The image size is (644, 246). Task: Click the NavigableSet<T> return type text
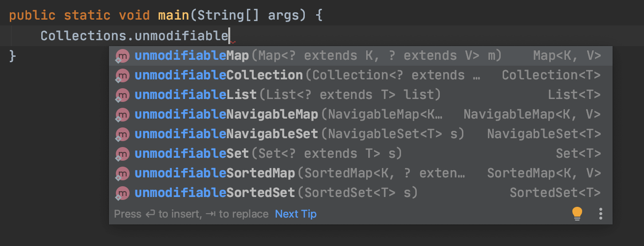544,134
